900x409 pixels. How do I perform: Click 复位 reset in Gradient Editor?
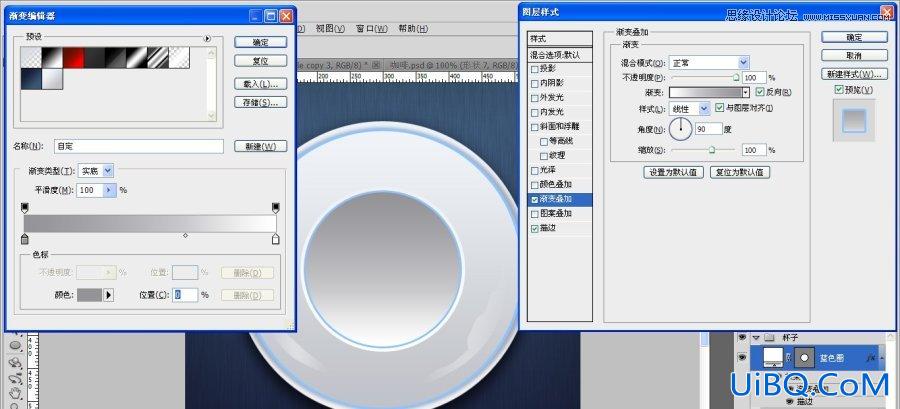[x=261, y=61]
